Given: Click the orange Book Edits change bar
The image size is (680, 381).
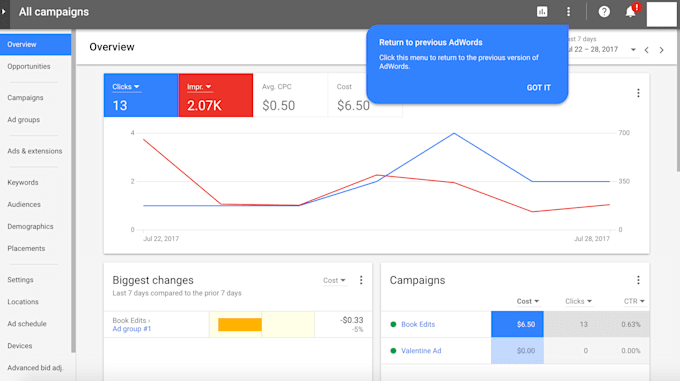Looking at the screenshot, I should click(240, 325).
